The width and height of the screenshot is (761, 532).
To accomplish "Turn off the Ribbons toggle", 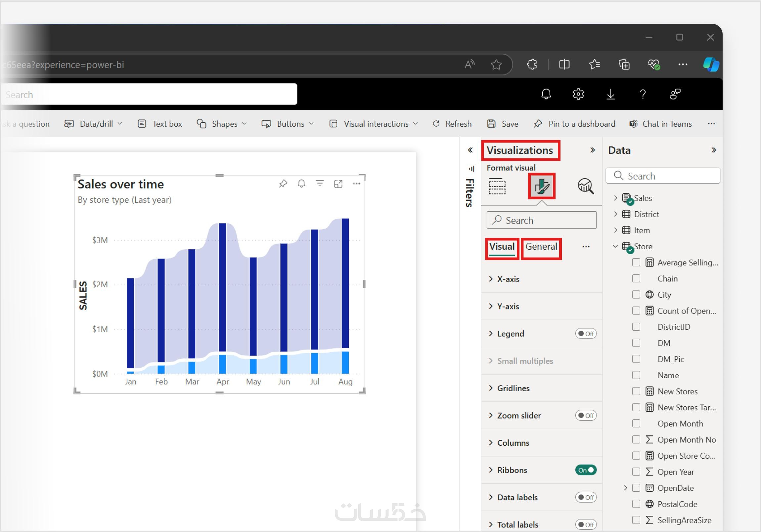I will [x=586, y=470].
